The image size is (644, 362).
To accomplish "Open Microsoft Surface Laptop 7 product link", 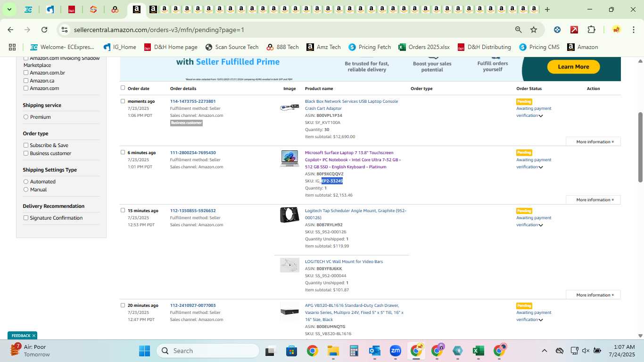I will point(353,160).
